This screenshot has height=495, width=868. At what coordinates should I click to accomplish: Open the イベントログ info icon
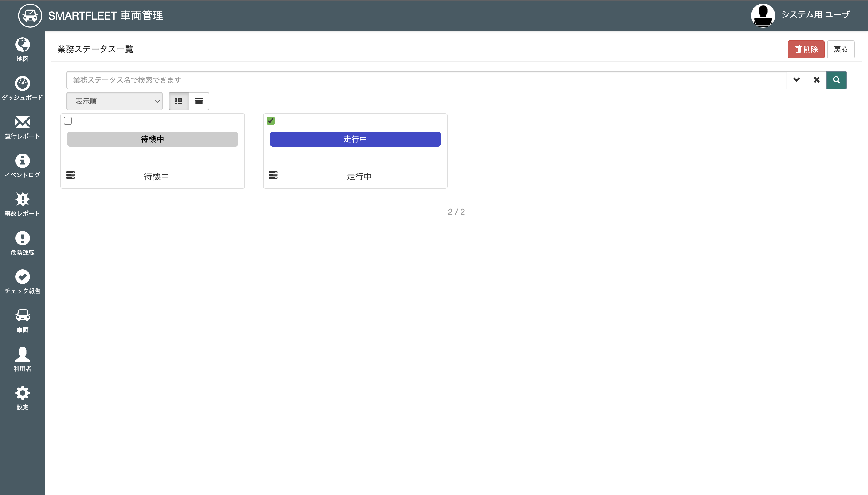point(23,161)
